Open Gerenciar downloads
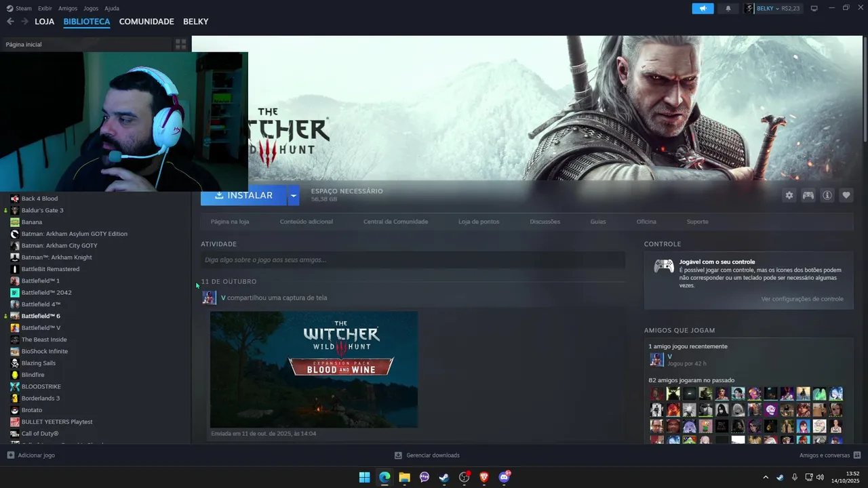Screen dimensions: 868x488 (427, 455)
